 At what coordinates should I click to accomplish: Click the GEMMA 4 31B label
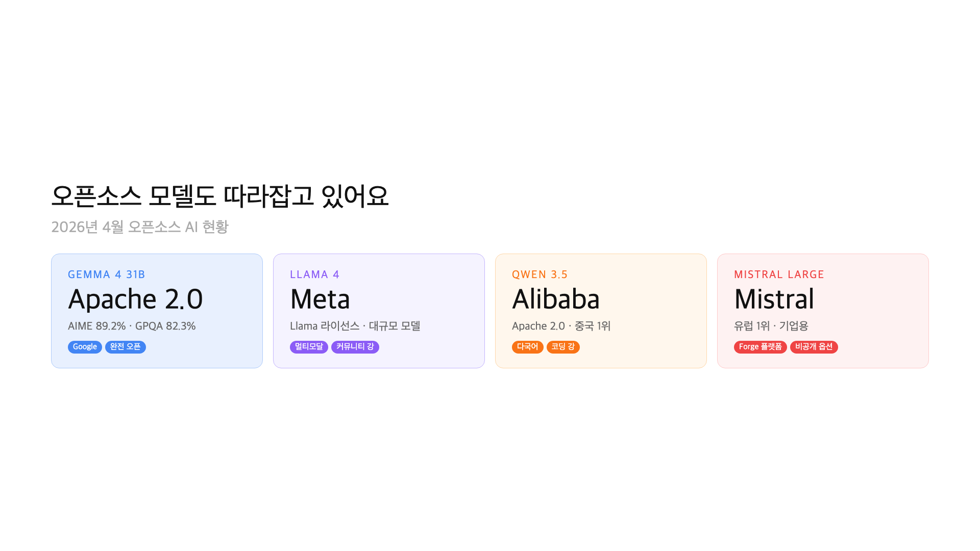pyautogui.click(x=107, y=274)
